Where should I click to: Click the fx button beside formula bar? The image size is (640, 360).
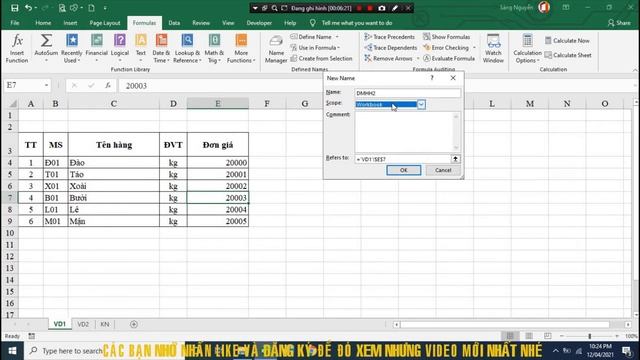(108, 85)
